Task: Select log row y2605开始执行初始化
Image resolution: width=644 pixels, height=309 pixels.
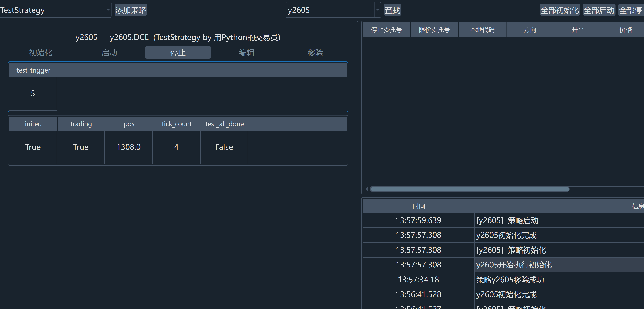Action: [x=514, y=265]
